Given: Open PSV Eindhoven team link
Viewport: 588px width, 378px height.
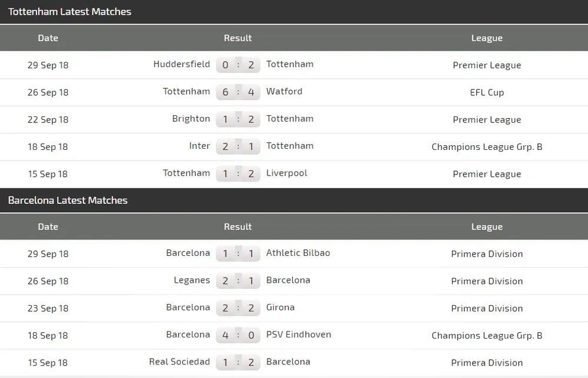Looking at the screenshot, I should (299, 334).
